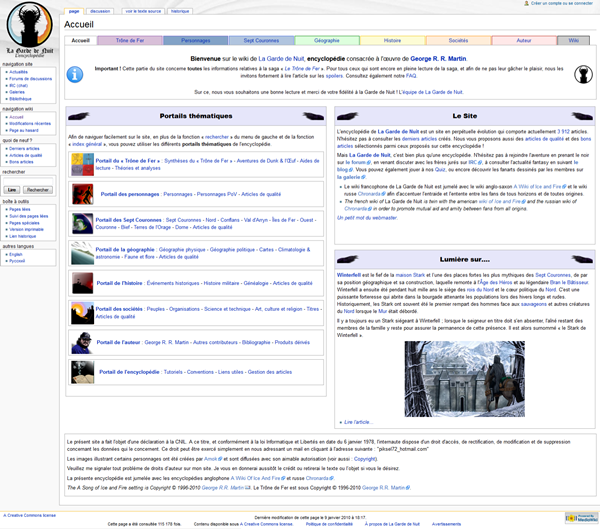This screenshot has height=529, width=600.
Task: Open the historique tab
Action: tap(180, 11)
